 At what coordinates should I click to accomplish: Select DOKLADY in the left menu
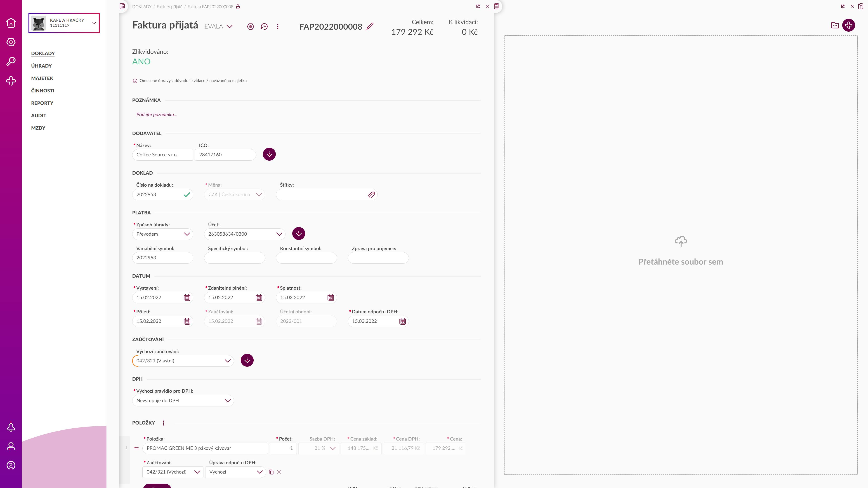(43, 54)
